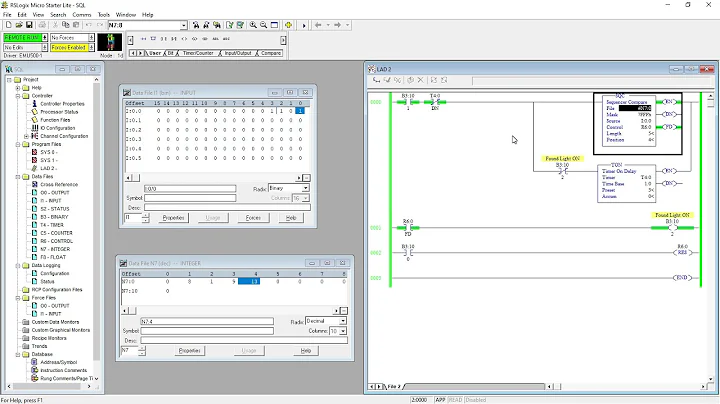Open the Forces Enabled dropdown
This screenshot has height=404, width=720.
click(91, 47)
